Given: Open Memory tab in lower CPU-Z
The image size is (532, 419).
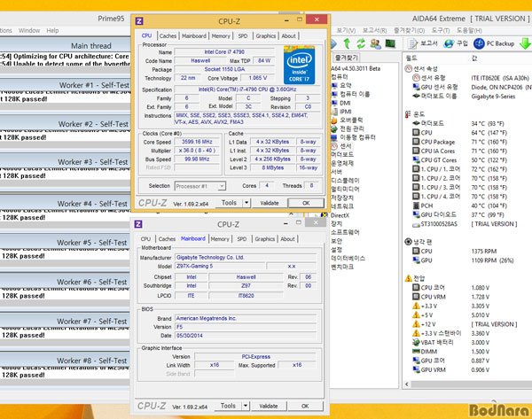Looking at the screenshot, I should (220, 239).
